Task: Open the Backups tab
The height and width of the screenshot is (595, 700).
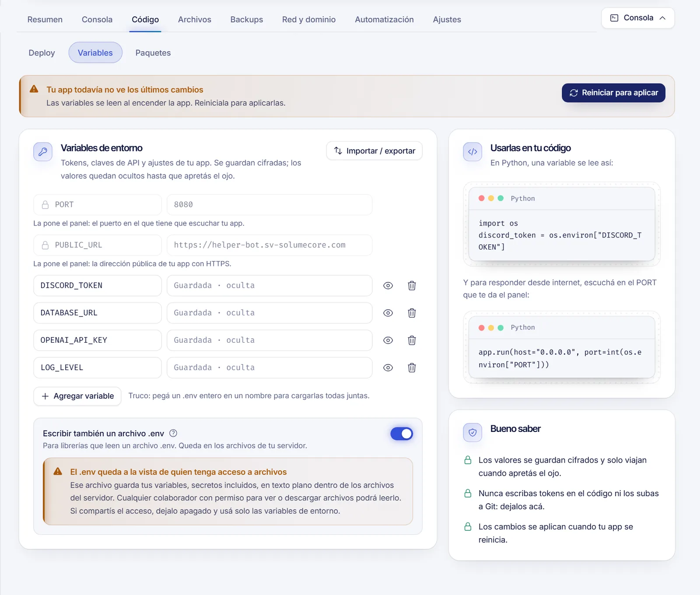Action: pyautogui.click(x=247, y=20)
